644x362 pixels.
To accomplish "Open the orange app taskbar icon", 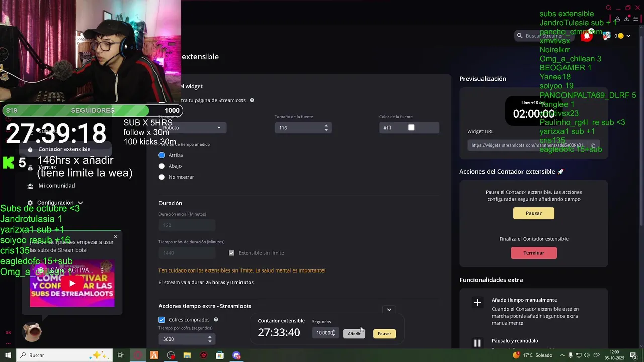I will pyautogui.click(x=154, y=355).
